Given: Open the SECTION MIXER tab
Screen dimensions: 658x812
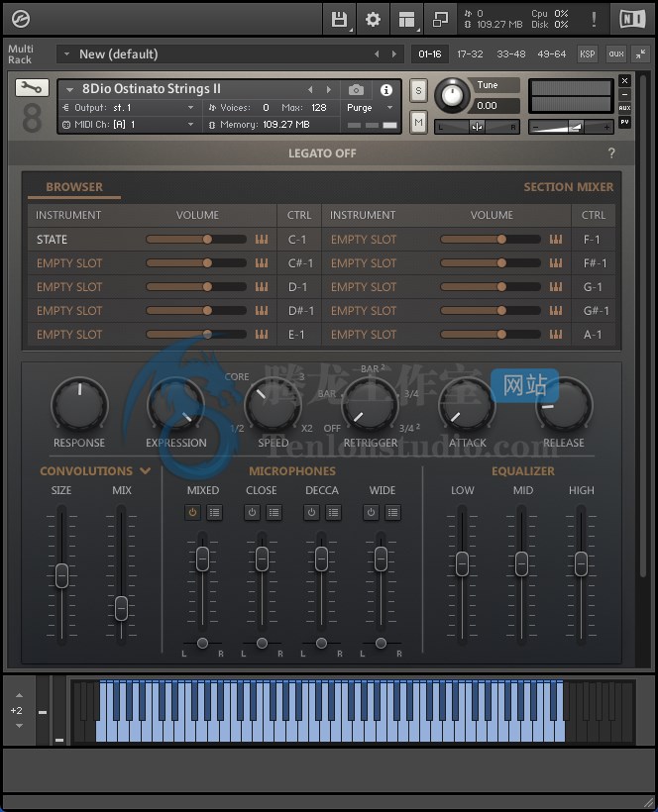Looking at the screenshot, I should (569, 187).
